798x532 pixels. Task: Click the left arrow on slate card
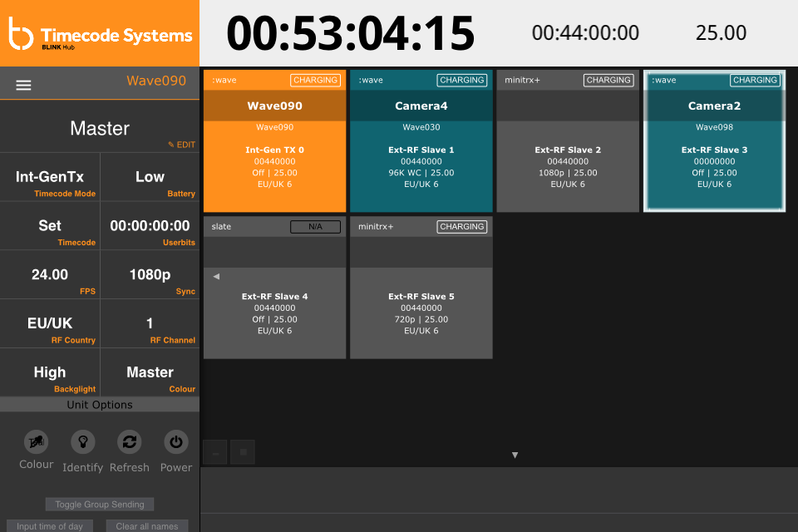coord(216,277)
